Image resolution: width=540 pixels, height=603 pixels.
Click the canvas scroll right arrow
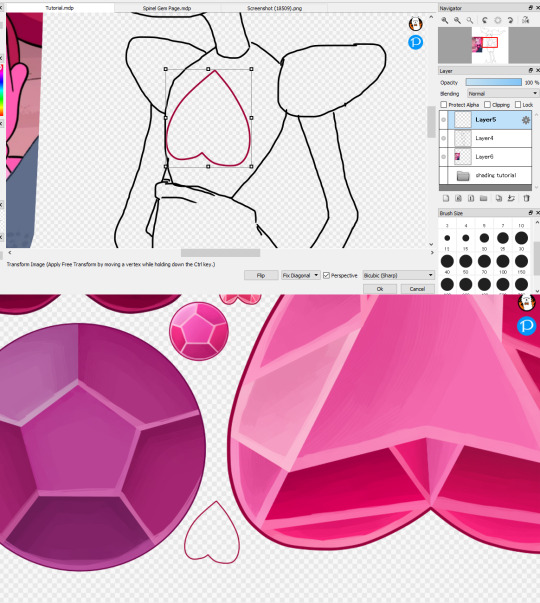432,253
